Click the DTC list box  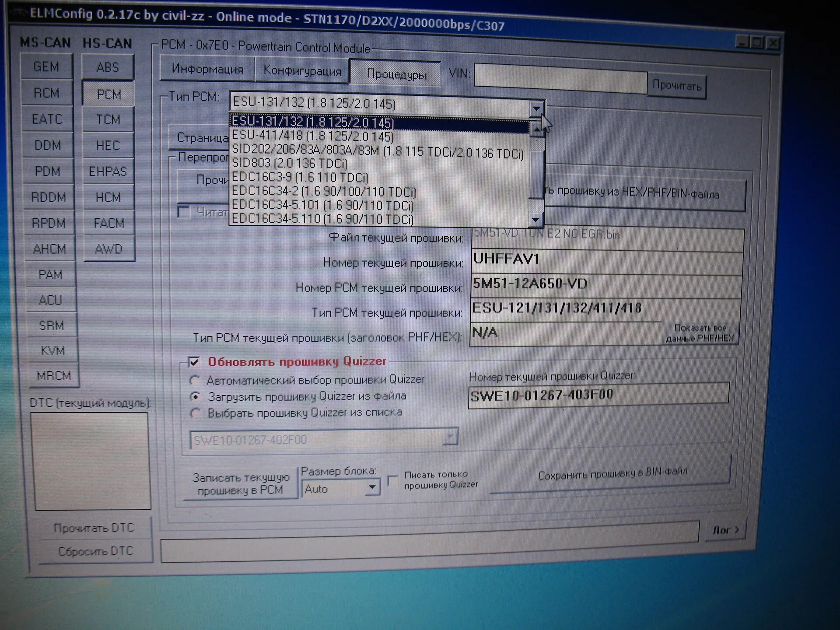point(91,460)
